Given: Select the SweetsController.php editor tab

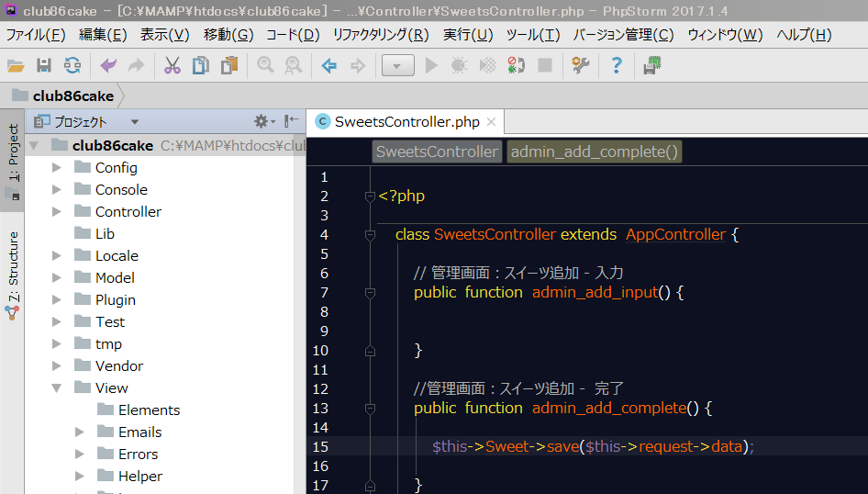Looking at the screenshot, I should [406, 122].
